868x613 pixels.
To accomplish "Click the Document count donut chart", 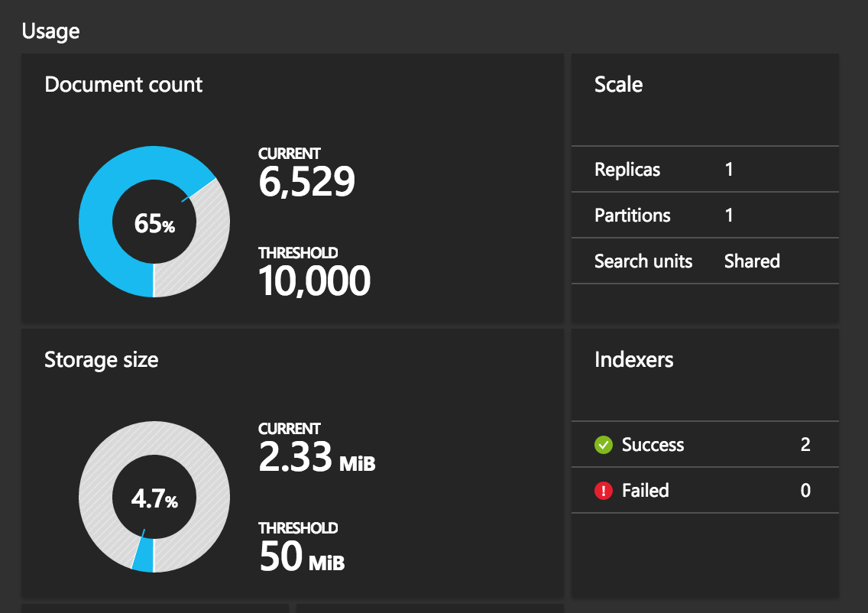I will pyautogui.click(x=154, y=222).
